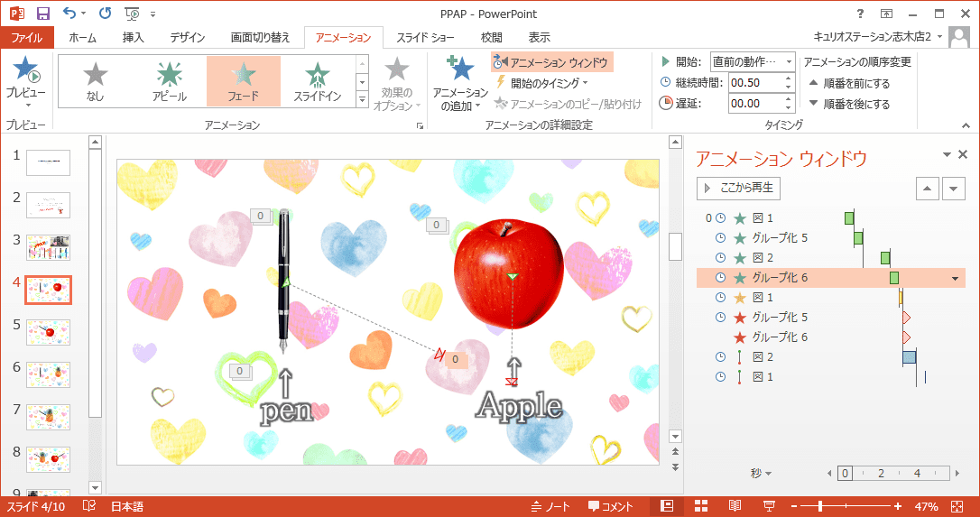Switch to the スライド ショー tab

click(425, 38)
